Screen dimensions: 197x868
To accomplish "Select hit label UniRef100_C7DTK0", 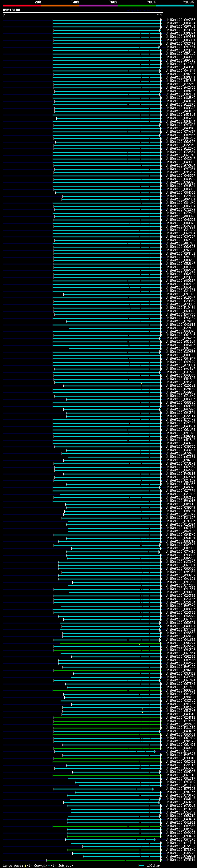I will coord(180,796).
